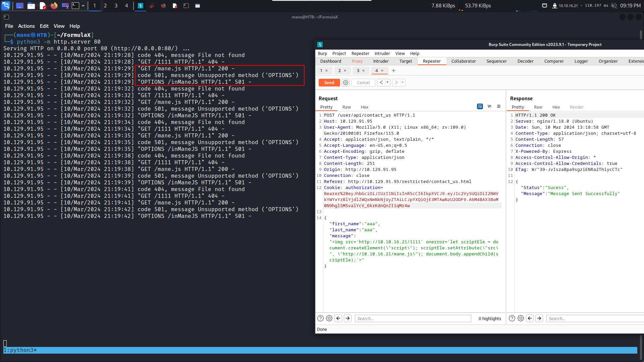Select the terminal window in the taskbar
Screen dimensions: 644x362
coord(186,5)
